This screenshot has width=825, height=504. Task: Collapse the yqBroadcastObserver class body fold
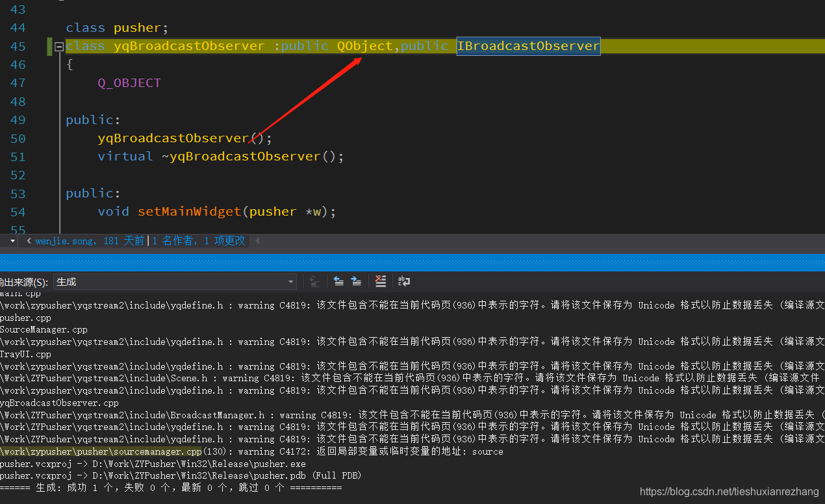click(x=58, y=46)
